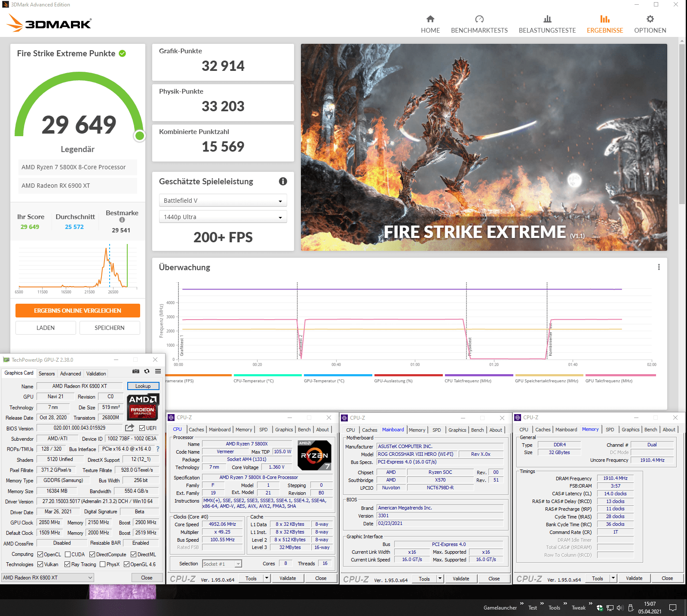
Task: Expand the Tweak taskbar toolbar chevron
Action: [590, 604]
